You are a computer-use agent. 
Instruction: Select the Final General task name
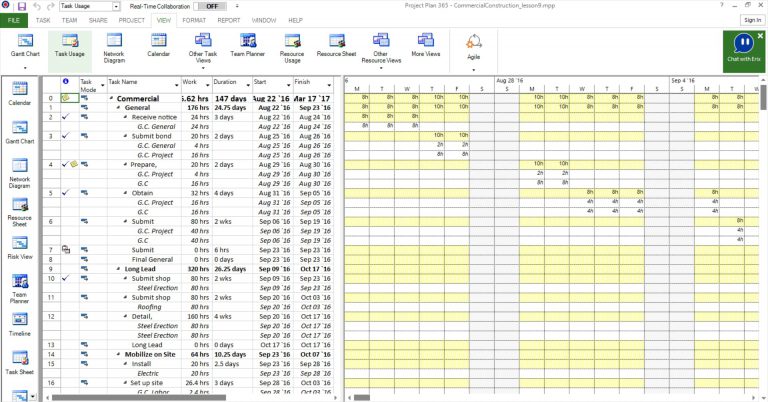point(152,260)
